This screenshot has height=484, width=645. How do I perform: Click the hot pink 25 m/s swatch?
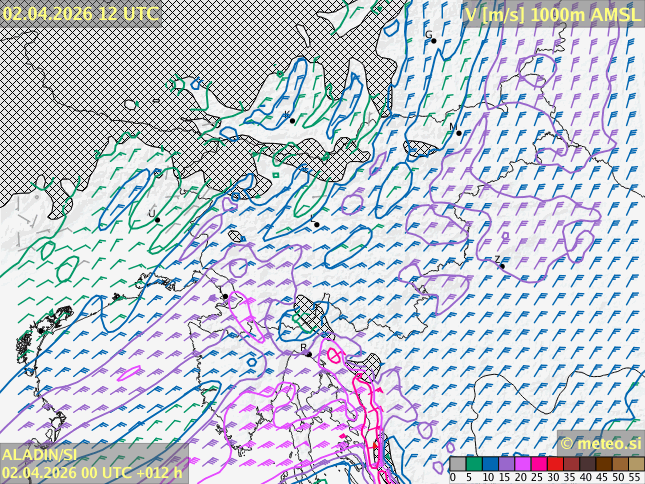[538, 464]
